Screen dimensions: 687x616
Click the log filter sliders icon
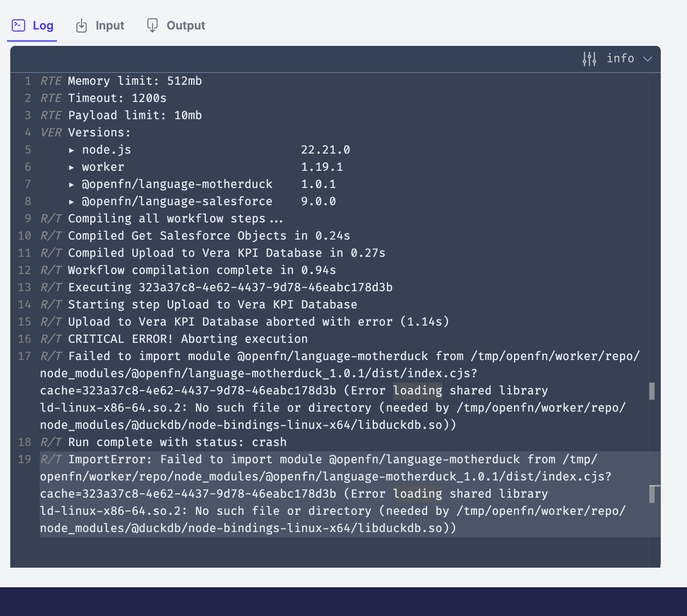coord(589,59)
